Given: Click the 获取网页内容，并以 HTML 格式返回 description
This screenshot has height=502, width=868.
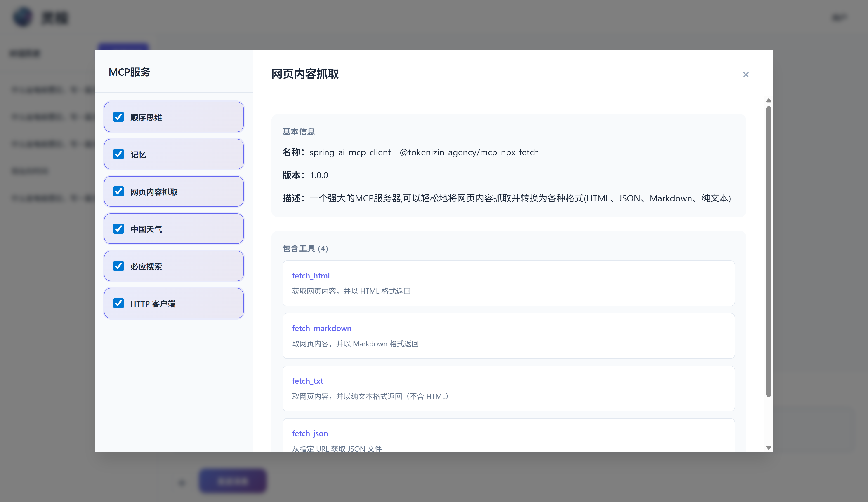Looking at the screenshot, I should [x=351, y=291].
